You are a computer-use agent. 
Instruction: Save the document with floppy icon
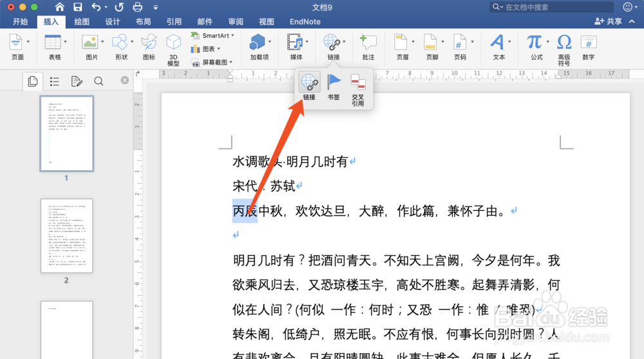point(78,7)
